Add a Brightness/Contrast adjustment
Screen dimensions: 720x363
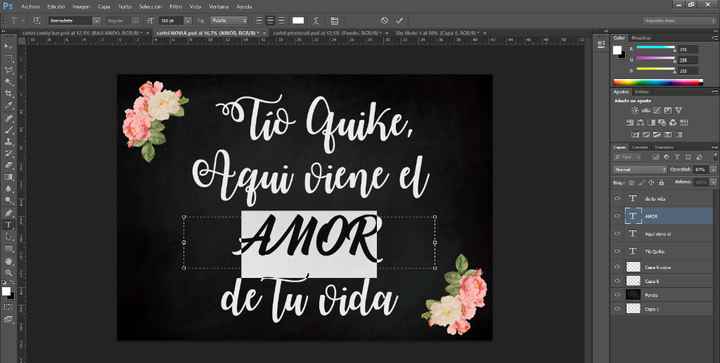pyautogui.click(x=636, y=110)
